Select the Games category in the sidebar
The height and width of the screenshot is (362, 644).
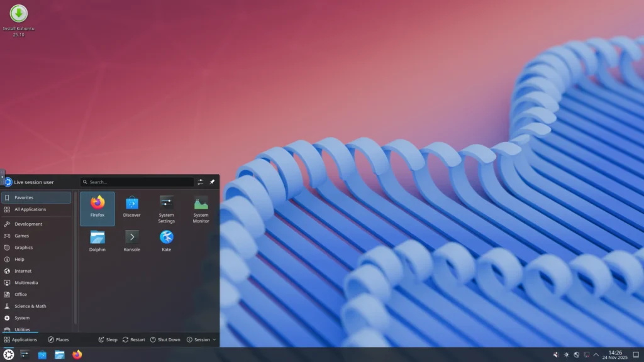coord(23,236)
